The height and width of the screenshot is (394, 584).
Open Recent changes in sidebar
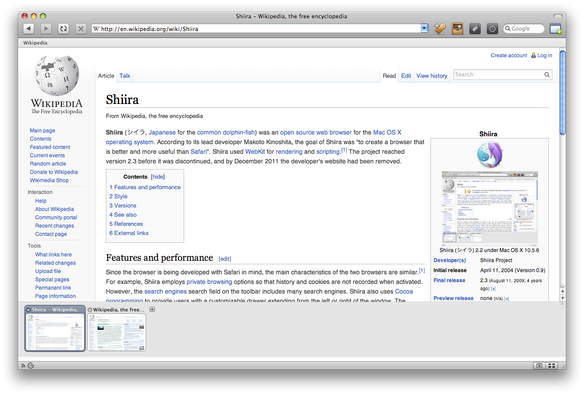point(54,226)
